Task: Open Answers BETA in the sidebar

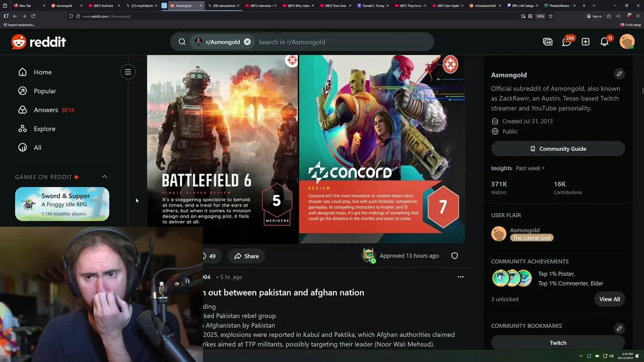Action: point(46,110)
